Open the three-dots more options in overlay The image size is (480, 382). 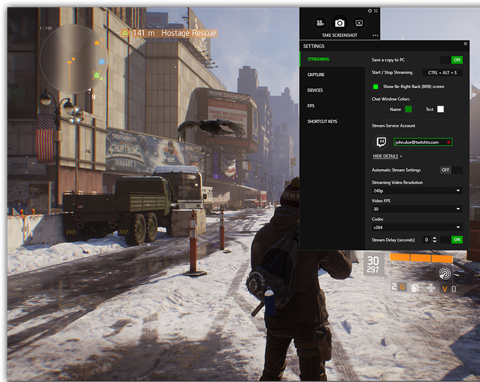(375, 35)
